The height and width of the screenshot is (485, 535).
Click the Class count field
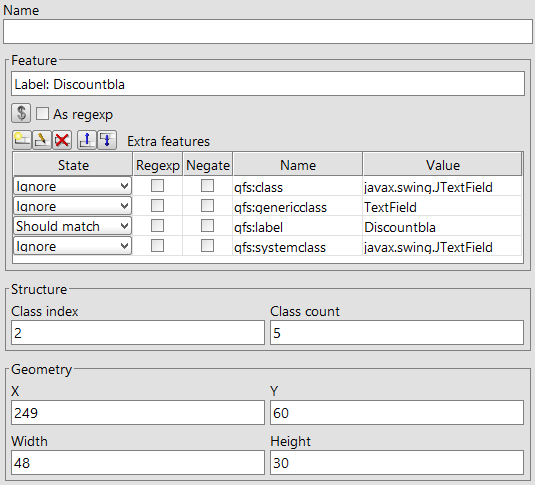click(x=397, y=332)
